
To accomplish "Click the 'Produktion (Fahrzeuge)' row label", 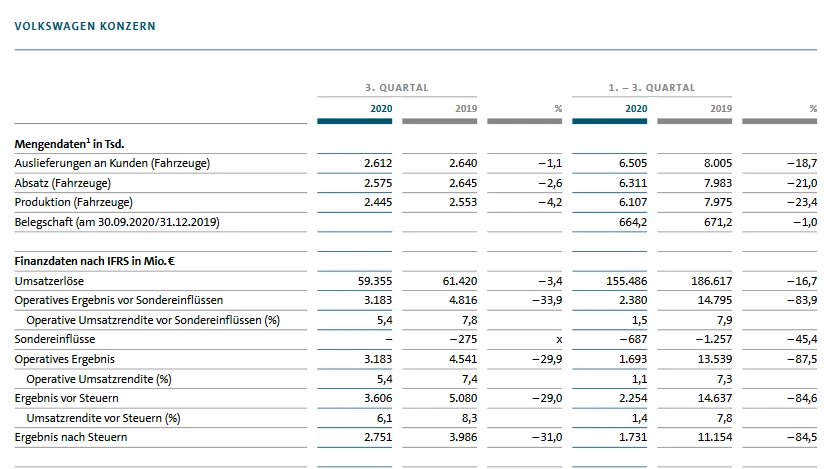I will pos(72,202).
